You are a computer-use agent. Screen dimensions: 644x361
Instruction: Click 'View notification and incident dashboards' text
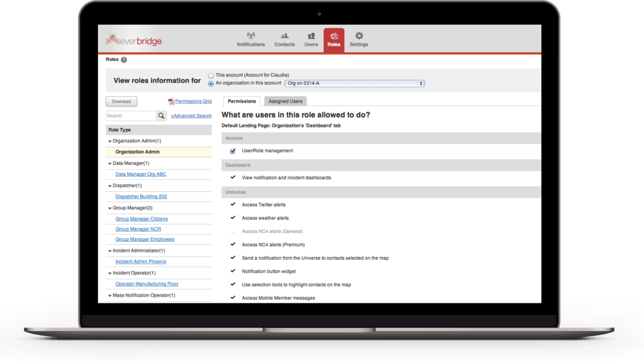(x=286, y=178)
